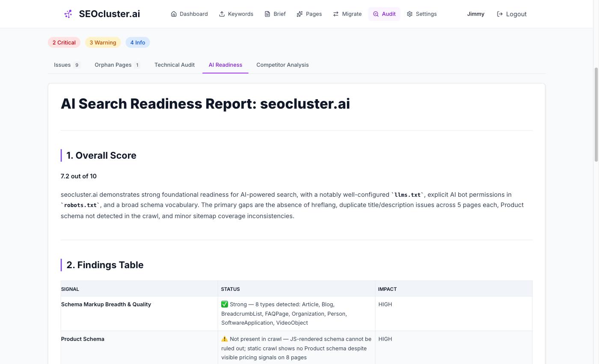This screenshot has height=364, width=599.
Task: Click the 'llms.txt' code text
Action: [x=408, y=195]
